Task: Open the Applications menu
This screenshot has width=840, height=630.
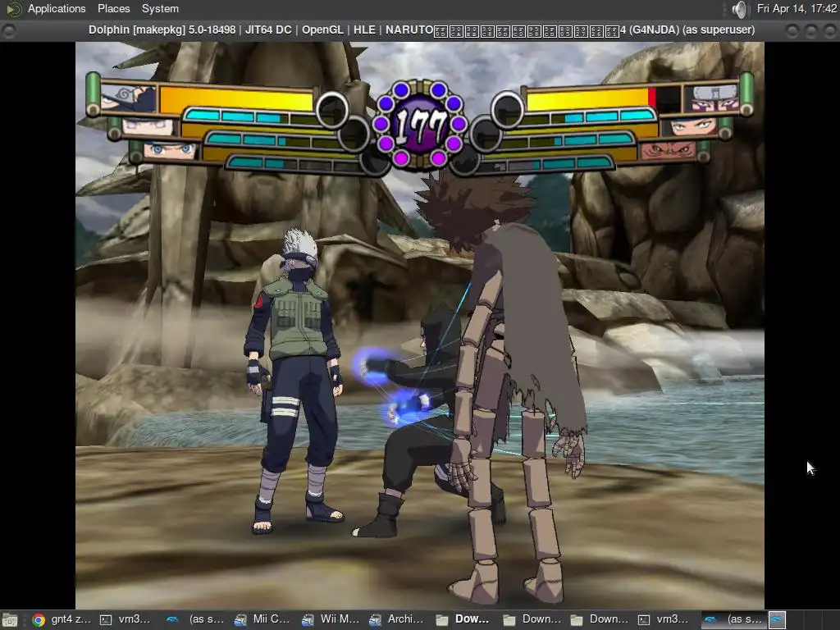Action: 57,8
